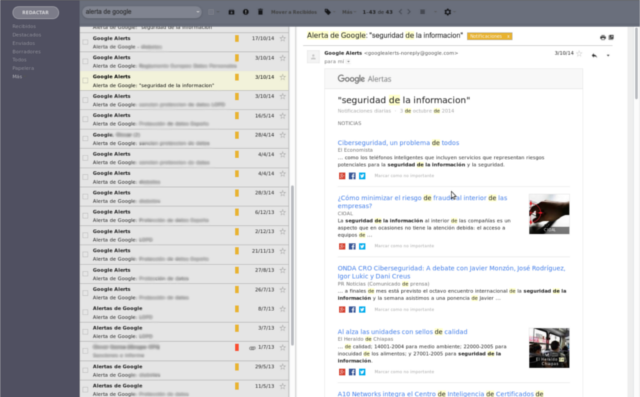Tick checkbox for email dated 16/5/14

[x=85, y=120]
